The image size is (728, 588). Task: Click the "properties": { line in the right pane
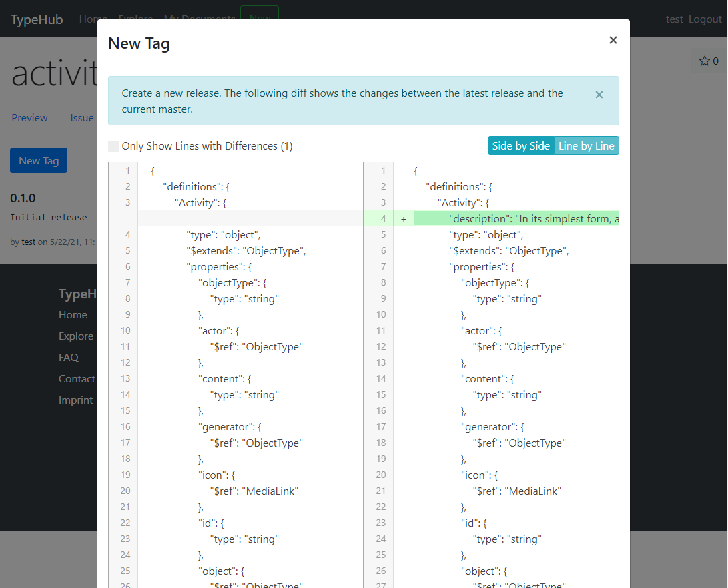point(482,266)
